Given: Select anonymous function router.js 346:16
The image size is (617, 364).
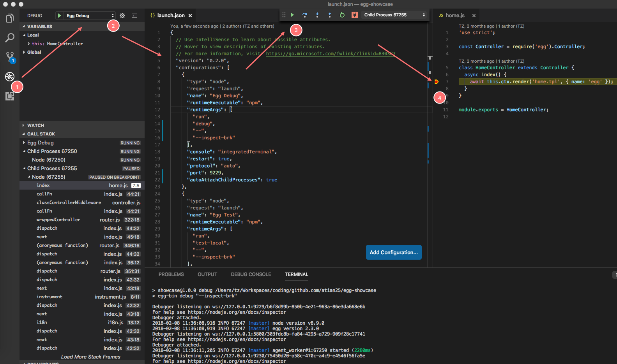Looking at the screenshot, I should 82,246.
